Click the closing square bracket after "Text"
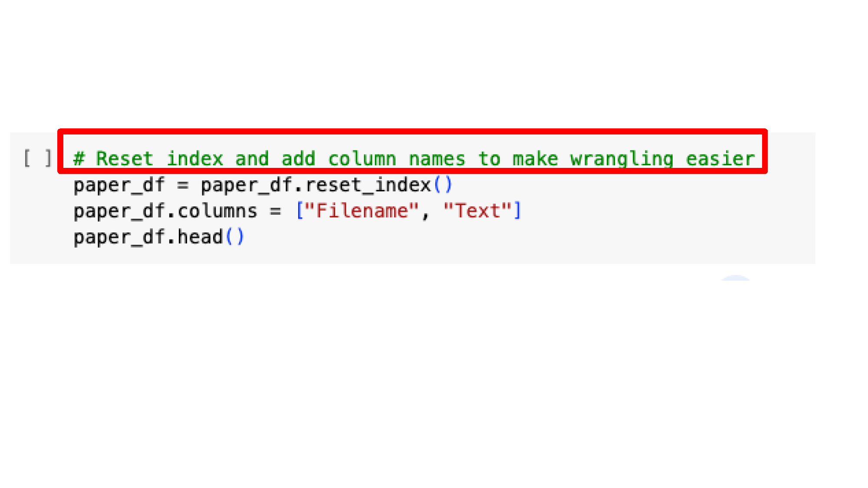Image resolution: width=868 pixels, height=488 pixels. coord(517,211)
